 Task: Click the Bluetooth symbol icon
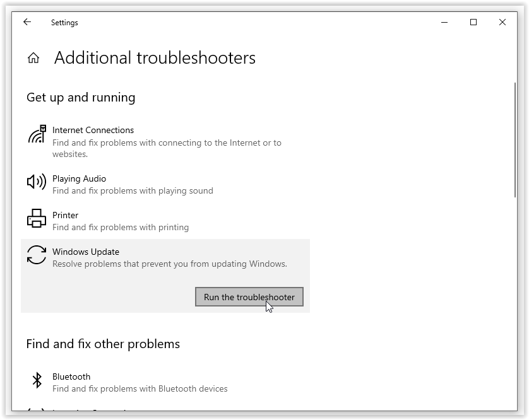37,380
